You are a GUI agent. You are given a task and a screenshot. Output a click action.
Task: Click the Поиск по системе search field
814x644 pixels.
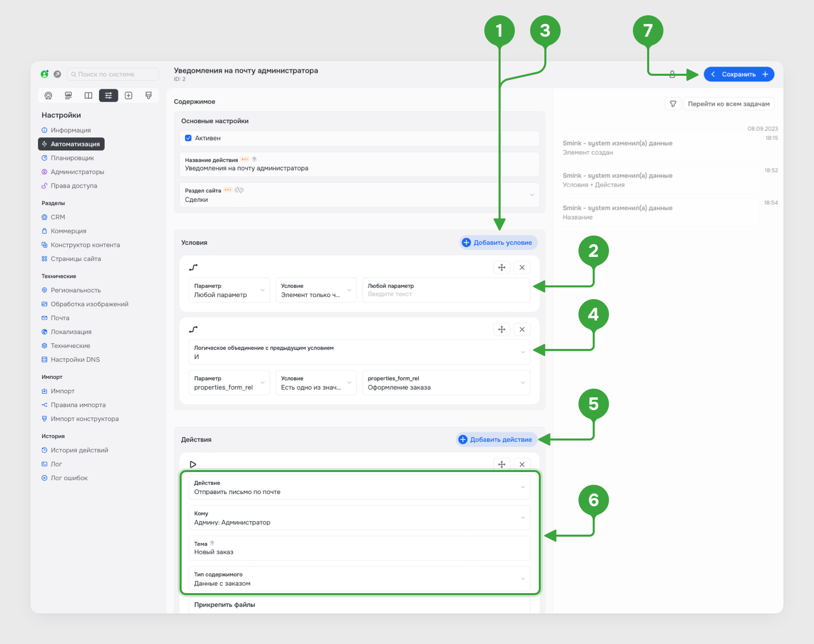pos(113,74)
